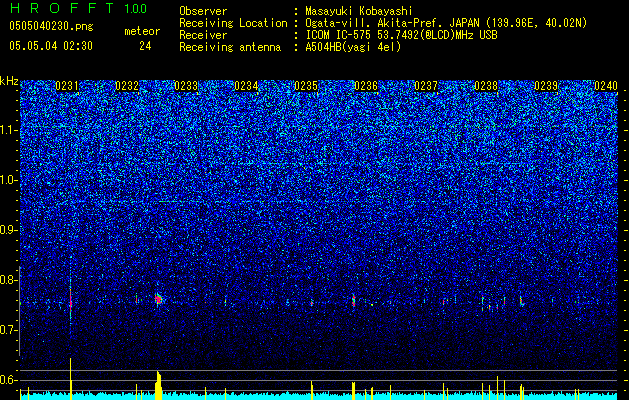Click the red meteor echo just before 0236
629x400 pixels.
(x=353, y=301)
